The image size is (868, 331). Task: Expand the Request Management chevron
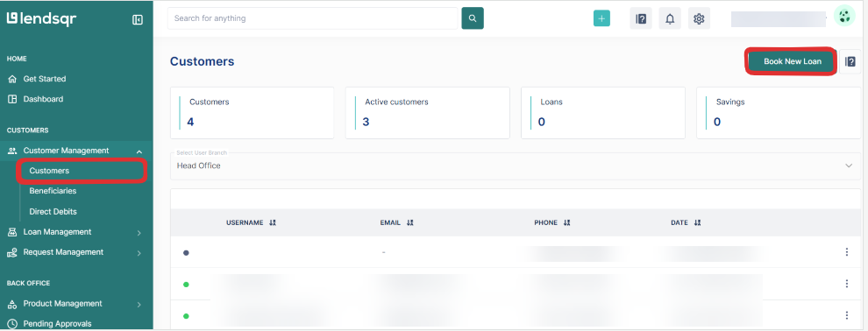pyautogui.click(x=139, y=254)
